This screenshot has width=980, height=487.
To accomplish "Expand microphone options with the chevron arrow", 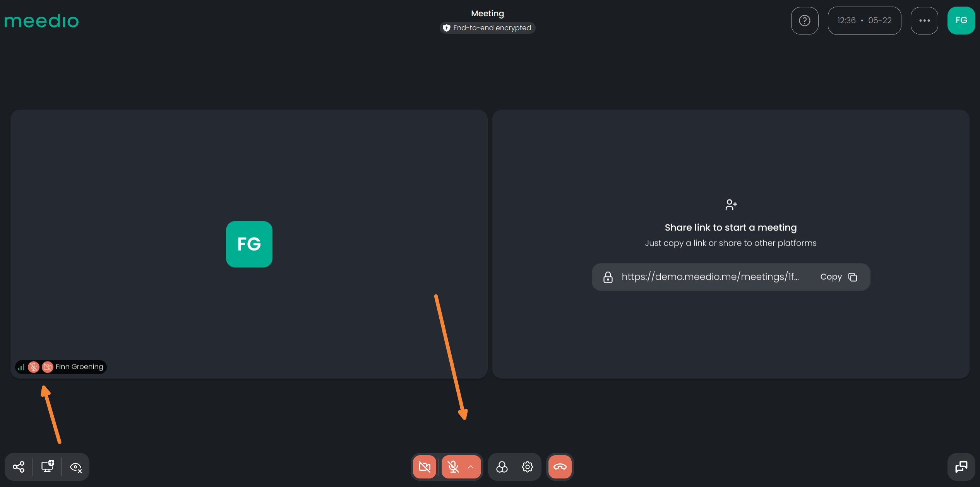I will tap(471, 467).
